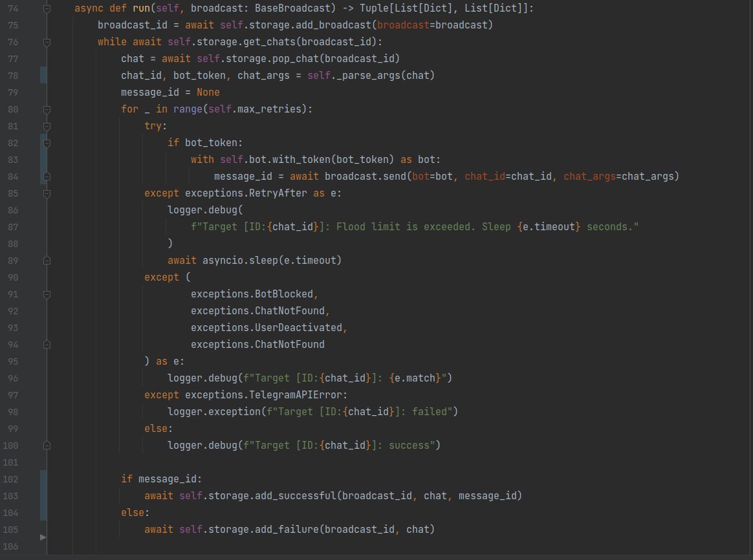Click line number 101 in the gutter
This screenshot has width=753, height=560.
click(10, 462)
